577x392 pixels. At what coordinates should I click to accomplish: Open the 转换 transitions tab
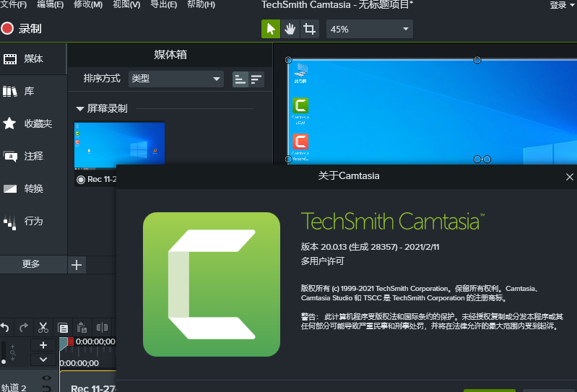click(33, 188)
